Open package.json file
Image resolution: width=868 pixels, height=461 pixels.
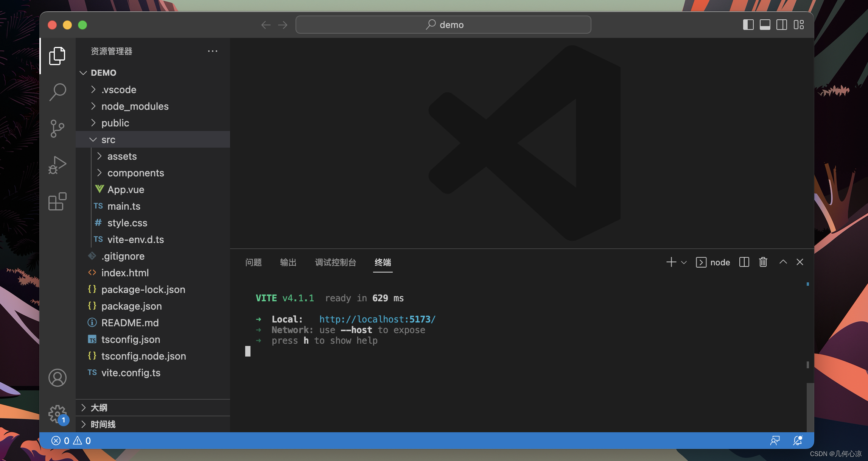click(153, 306)
